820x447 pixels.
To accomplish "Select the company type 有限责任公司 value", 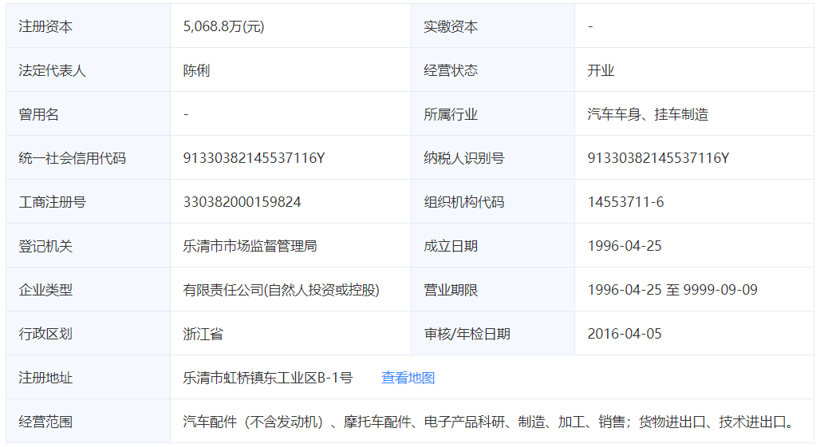I will [282, 290].
